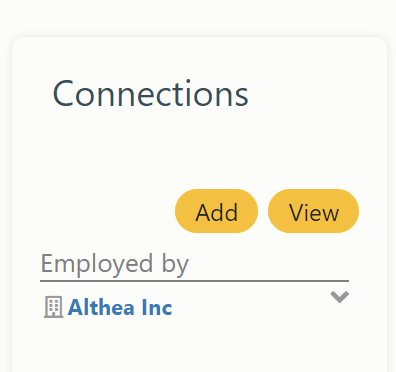This screenshot has height=372, width=396.
Task: Open the employer dropdown arrow
Action: (x=339, y=297)
